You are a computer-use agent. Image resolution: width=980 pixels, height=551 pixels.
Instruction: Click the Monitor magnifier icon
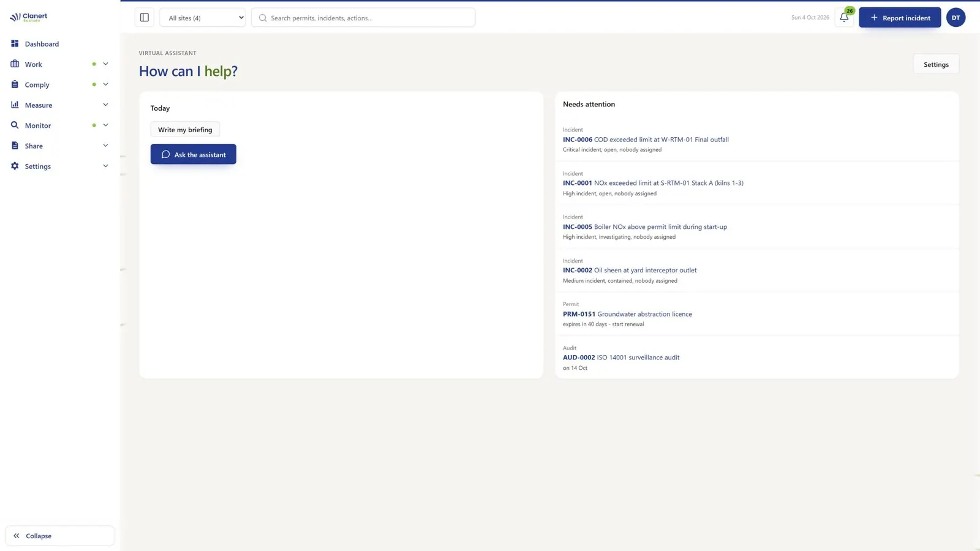pos(15,125)
